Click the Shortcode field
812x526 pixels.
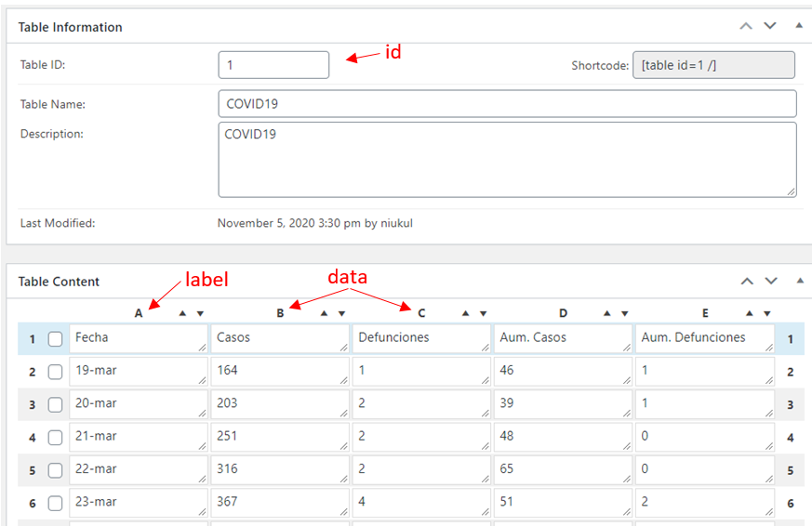pyautogui.click(x=713, y=65)
